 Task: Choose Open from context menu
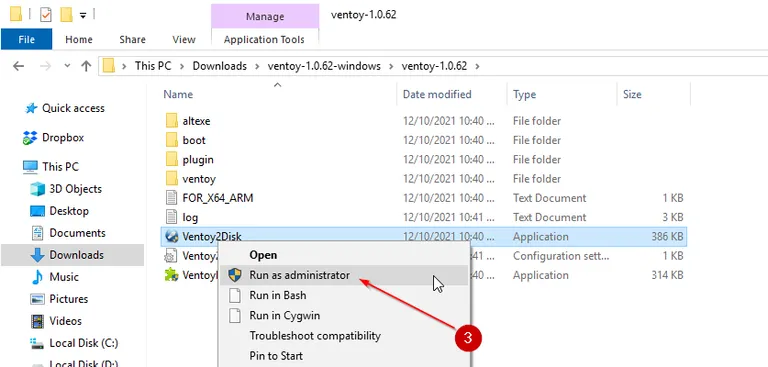click(344, 255)
